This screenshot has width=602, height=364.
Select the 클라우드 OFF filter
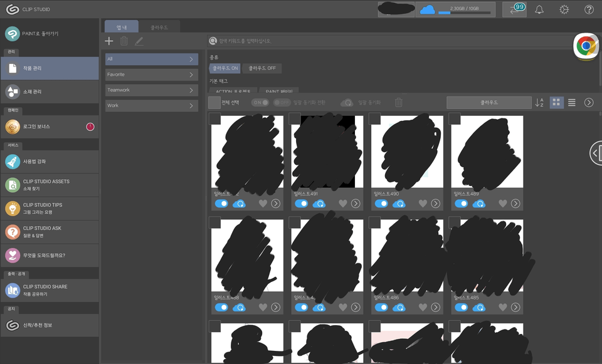pyautogui.click(x=262, y=68)
